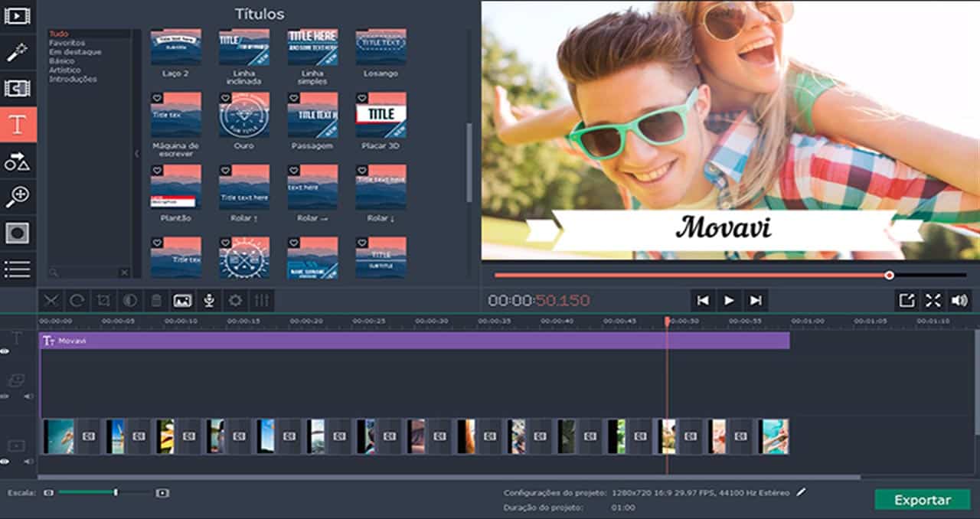Viewport: 980px width, 519px height.
Task: Click the 00:00:50.150 timecode display
Action: (539, 301)
